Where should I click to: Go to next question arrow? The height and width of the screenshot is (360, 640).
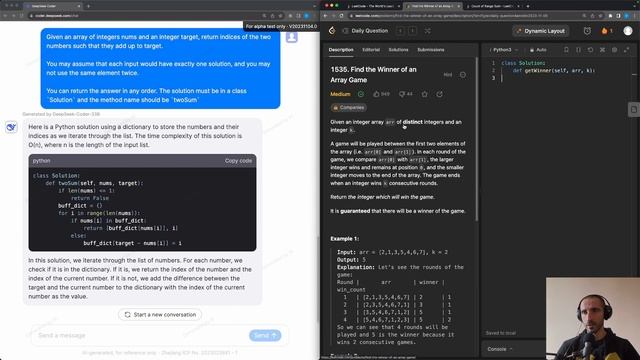point(412,31)
